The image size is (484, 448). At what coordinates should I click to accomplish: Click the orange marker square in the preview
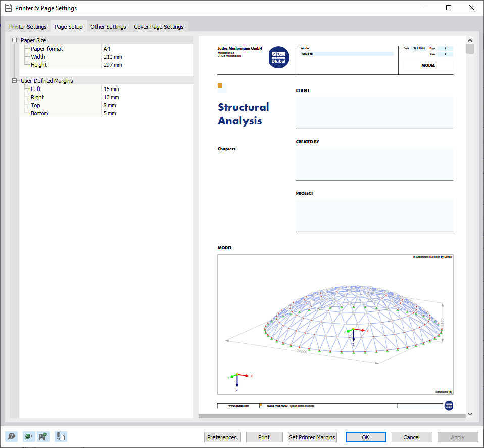pyautogui.click(x=221, y=86)
